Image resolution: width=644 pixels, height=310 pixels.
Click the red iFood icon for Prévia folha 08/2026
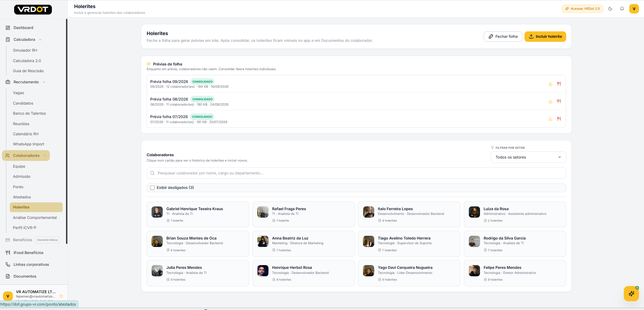click(559, 101)
